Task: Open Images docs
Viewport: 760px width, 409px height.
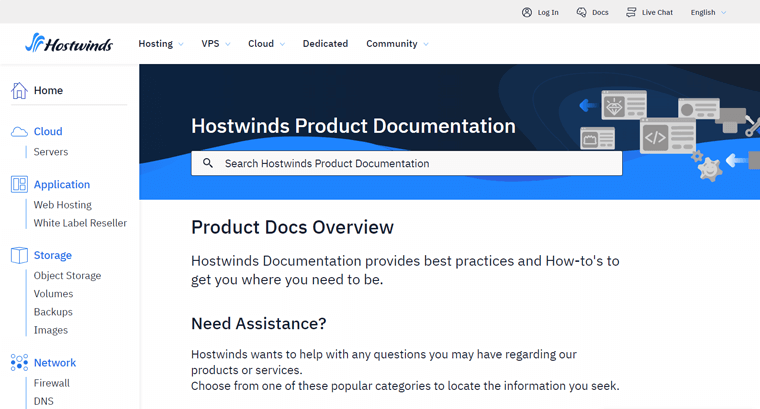Action: pos(51,330)
